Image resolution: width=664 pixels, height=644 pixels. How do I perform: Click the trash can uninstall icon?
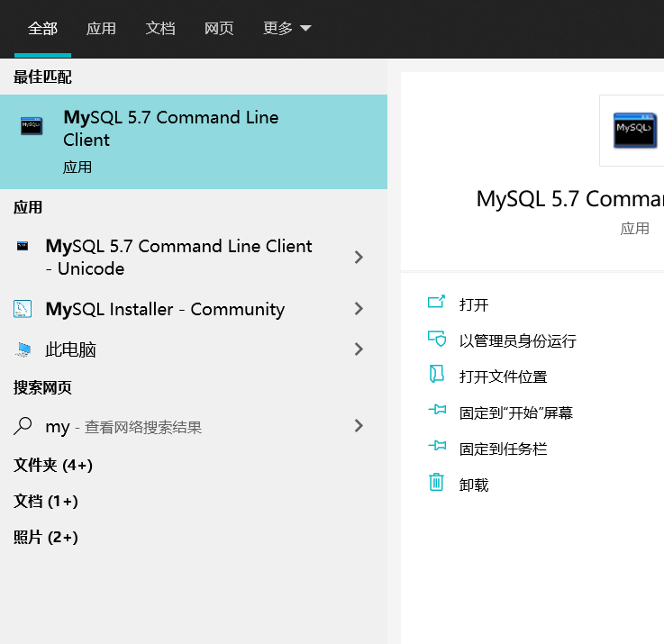[437, 482]
